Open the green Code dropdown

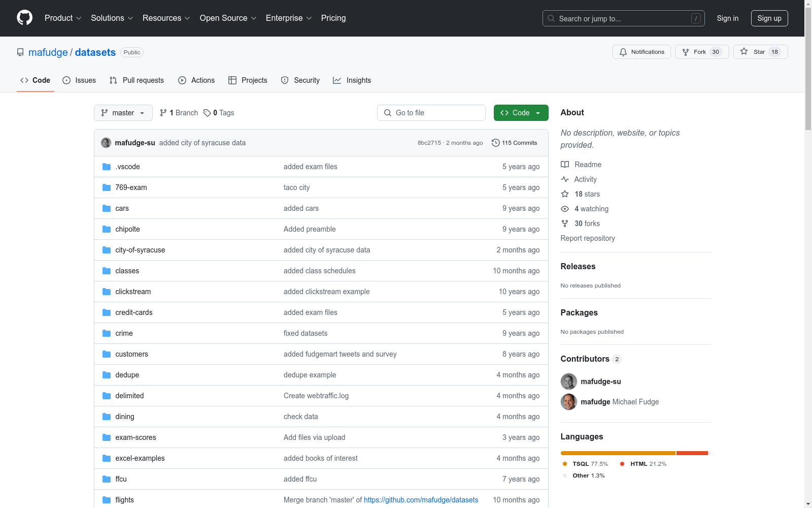pos(521,113)
